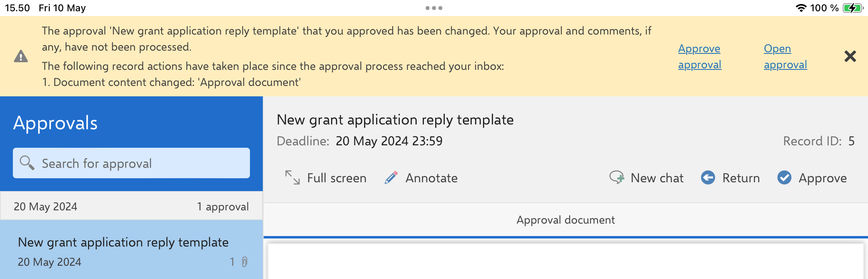
Task: Tap the battery status icon
Action: 853,8
